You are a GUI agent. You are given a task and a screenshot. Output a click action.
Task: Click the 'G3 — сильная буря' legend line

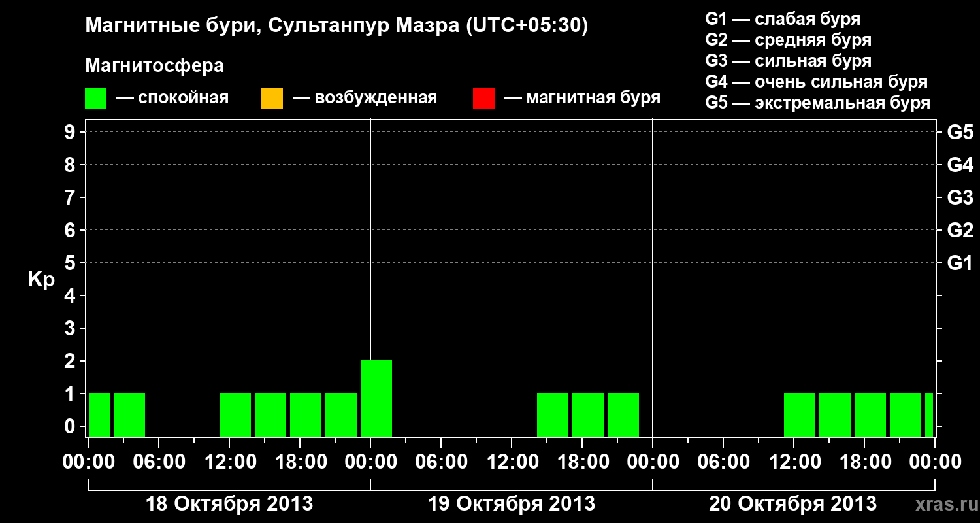(789, 61)
